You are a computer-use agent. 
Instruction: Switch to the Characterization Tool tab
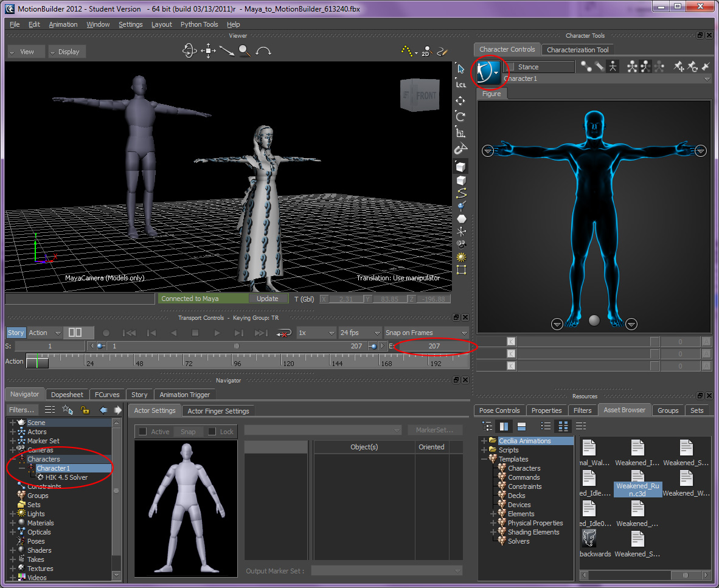pos(577,49)
